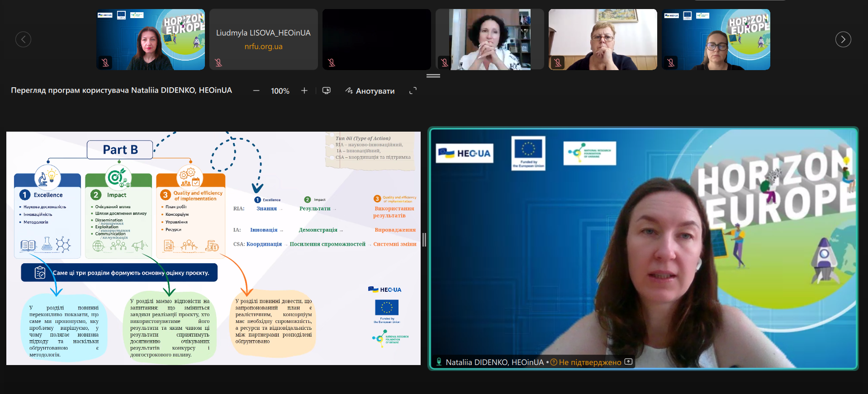
Task: Click the Посилення спроможностей text
Action: (327, 244)
